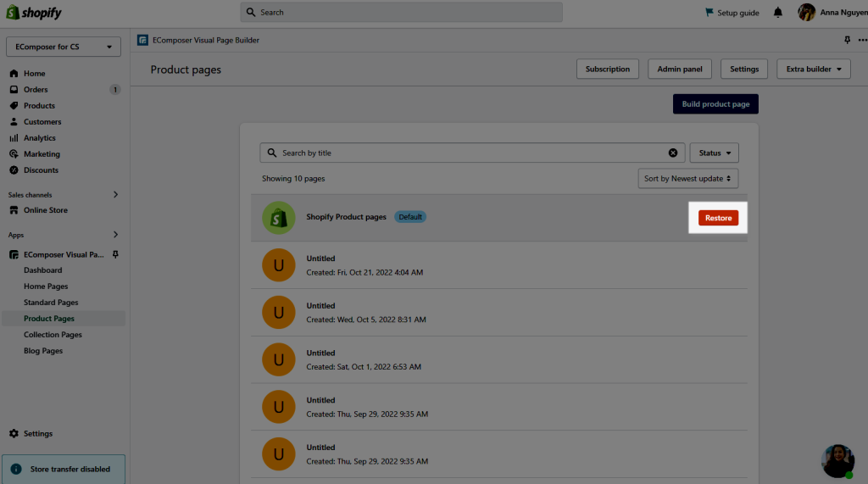Click the Orders count badge showing 1

pos(115,89)
